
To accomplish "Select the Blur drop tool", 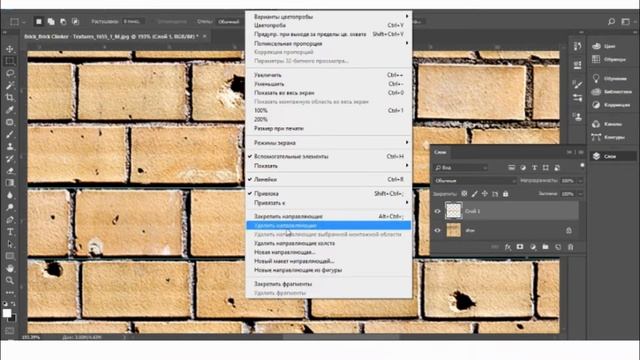I will pyautogui.click(x=10, y=195).
